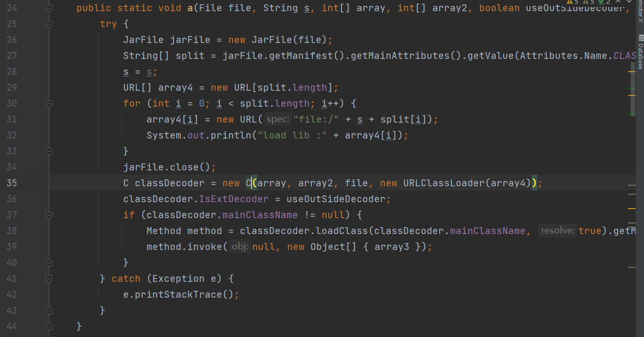Click 'Attributes.Name' on line 27
The image size is (644, 337).
[563, 56]
